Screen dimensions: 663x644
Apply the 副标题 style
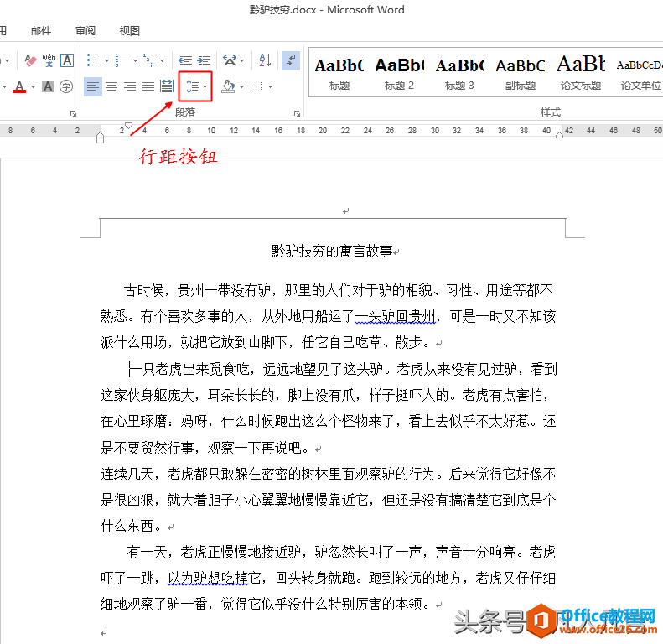[520, 74]
